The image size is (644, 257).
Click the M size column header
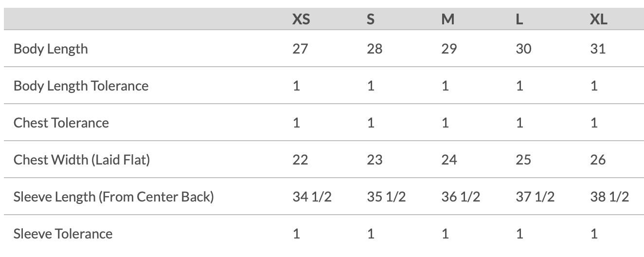click(447, 19)
